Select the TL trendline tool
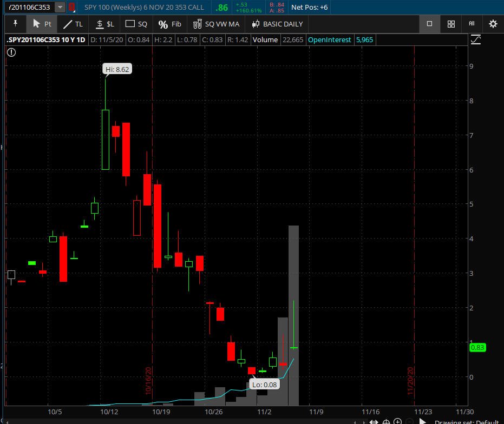The width and height of the screenshot is (504, 424). pos(73,24)
